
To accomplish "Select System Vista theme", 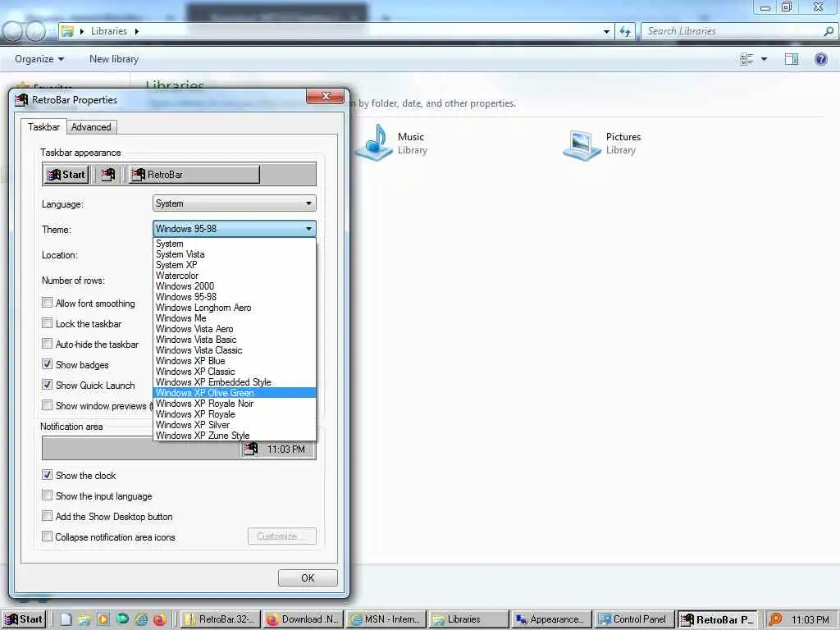I will click(234, 254).
